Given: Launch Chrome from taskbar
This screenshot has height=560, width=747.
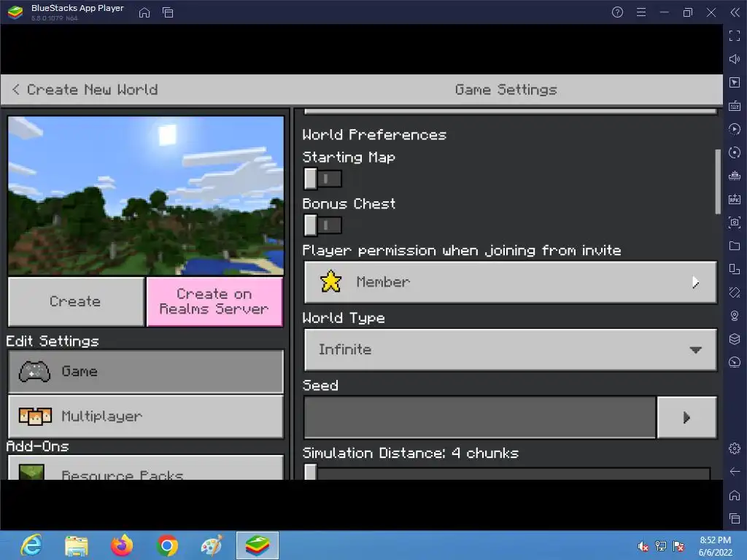Looking at the screenshot, I should pyautogui.click(x=167, y=545).
